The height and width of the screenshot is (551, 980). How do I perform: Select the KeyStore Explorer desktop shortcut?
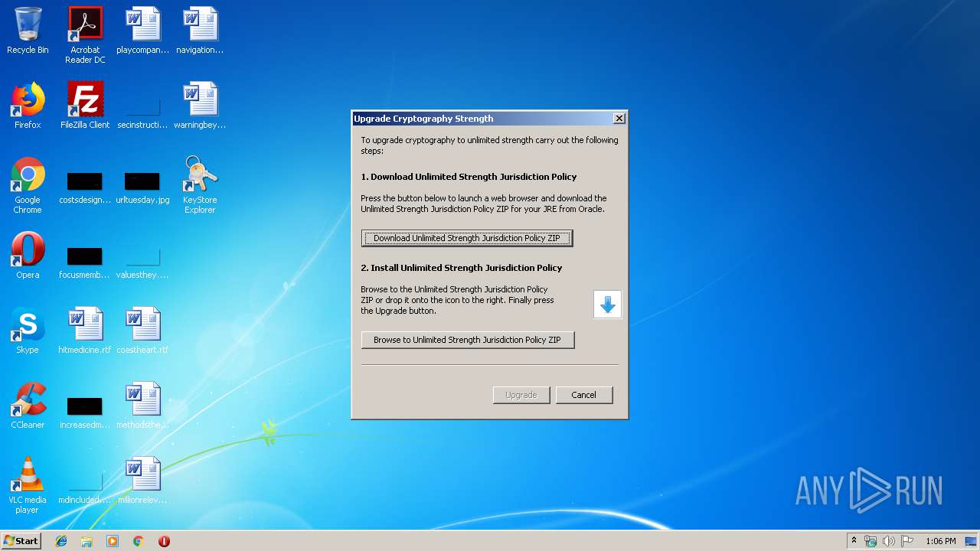[x=200, y=186]
